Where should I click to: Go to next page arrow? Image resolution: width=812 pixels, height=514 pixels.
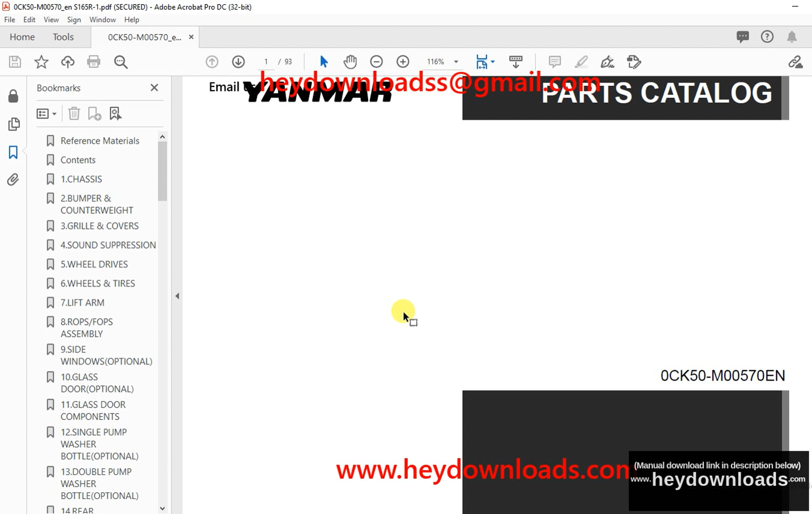tap(238, 62)
